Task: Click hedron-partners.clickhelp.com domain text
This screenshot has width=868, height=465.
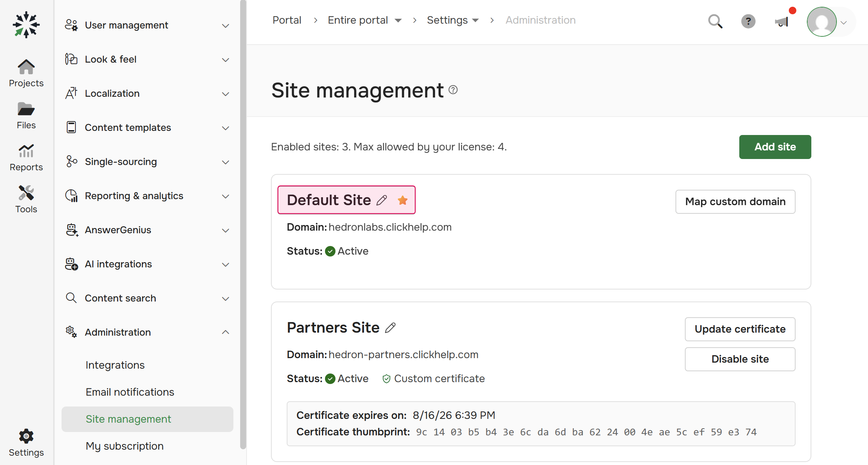Action: point(403,355)
